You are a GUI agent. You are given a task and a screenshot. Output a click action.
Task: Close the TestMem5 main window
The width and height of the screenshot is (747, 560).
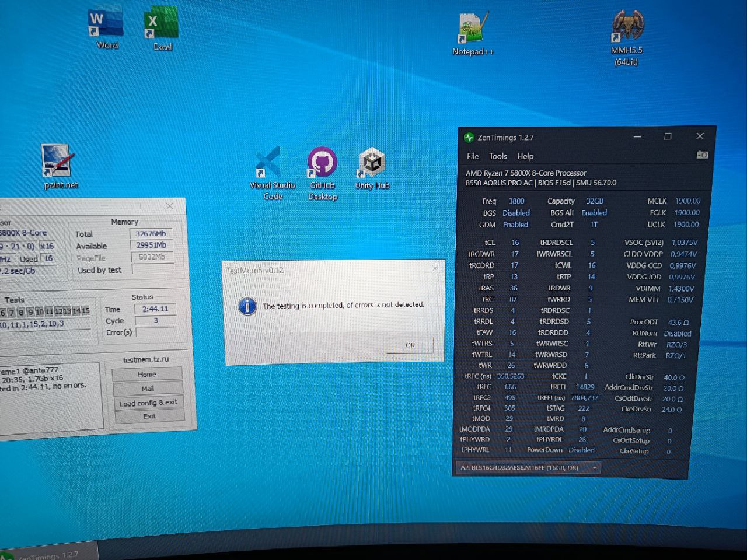click(170, 206)
